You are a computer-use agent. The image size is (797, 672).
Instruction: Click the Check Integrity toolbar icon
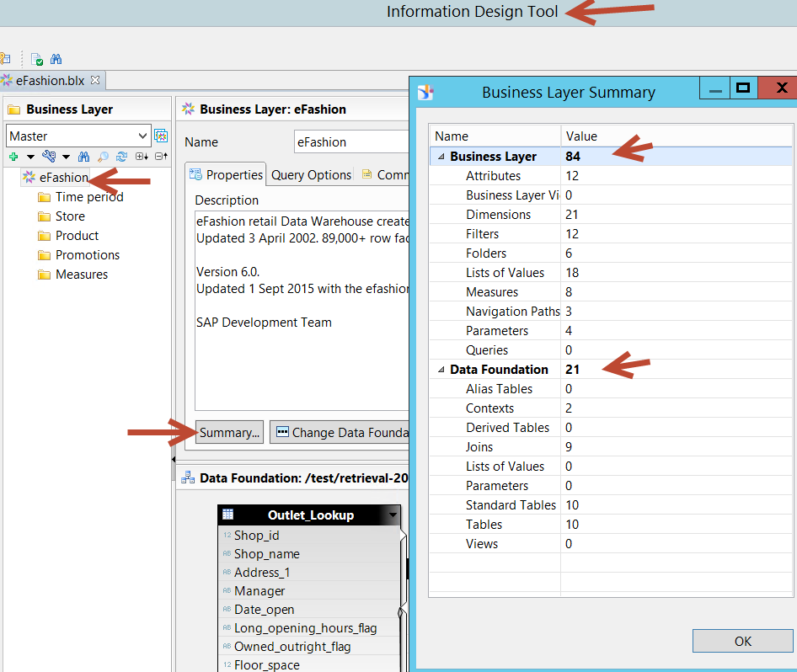point(37,59)
